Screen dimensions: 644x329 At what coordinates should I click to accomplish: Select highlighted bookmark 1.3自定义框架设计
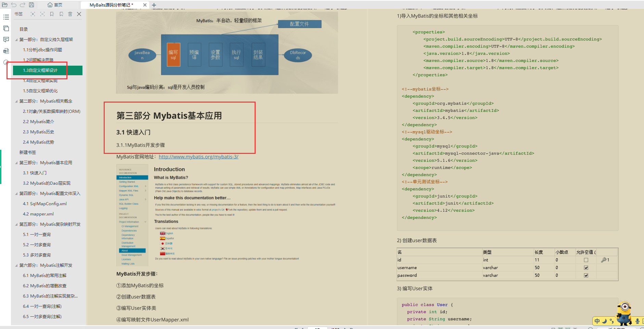(x=48, y=70)
